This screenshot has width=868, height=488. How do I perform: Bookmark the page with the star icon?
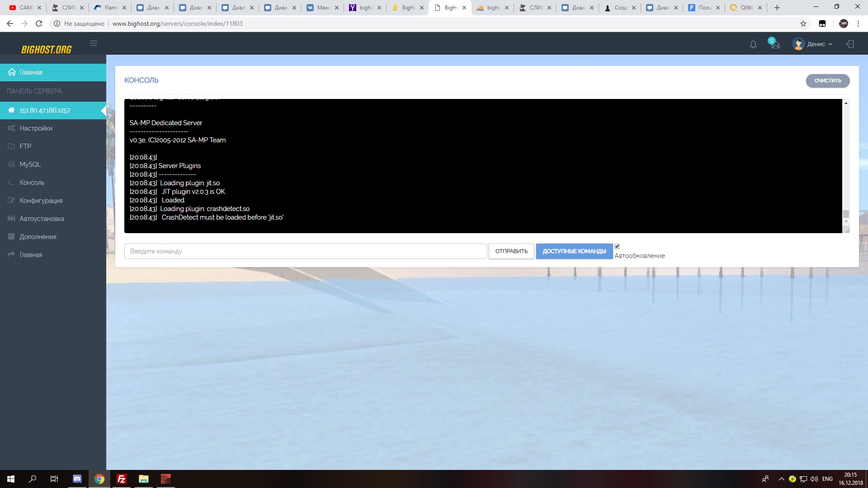coord(803,23)
